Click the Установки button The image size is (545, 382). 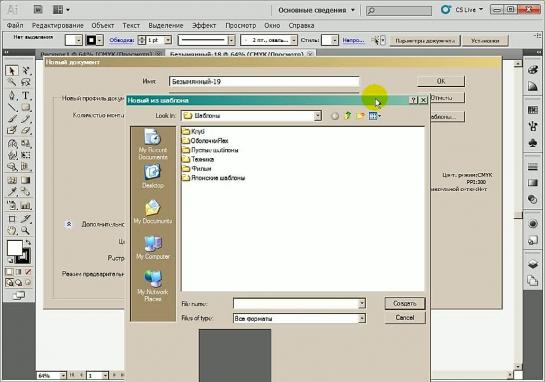click(485, 41)
